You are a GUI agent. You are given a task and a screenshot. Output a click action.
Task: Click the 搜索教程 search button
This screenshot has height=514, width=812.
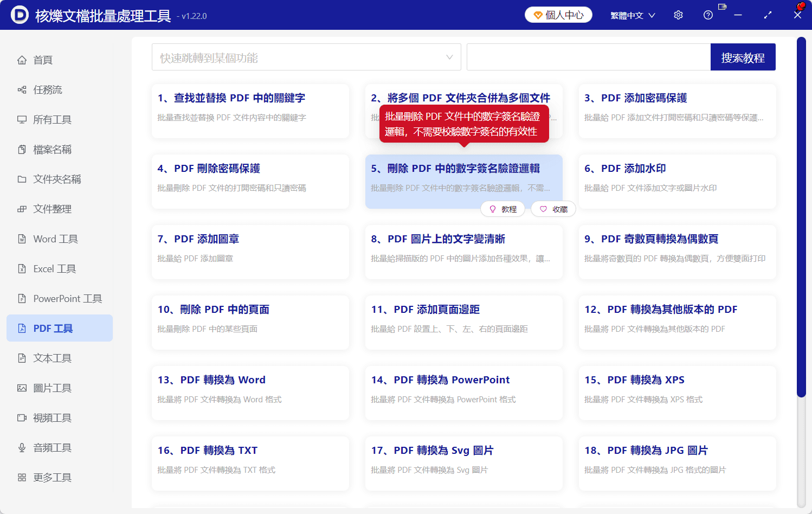pos(743,57)
